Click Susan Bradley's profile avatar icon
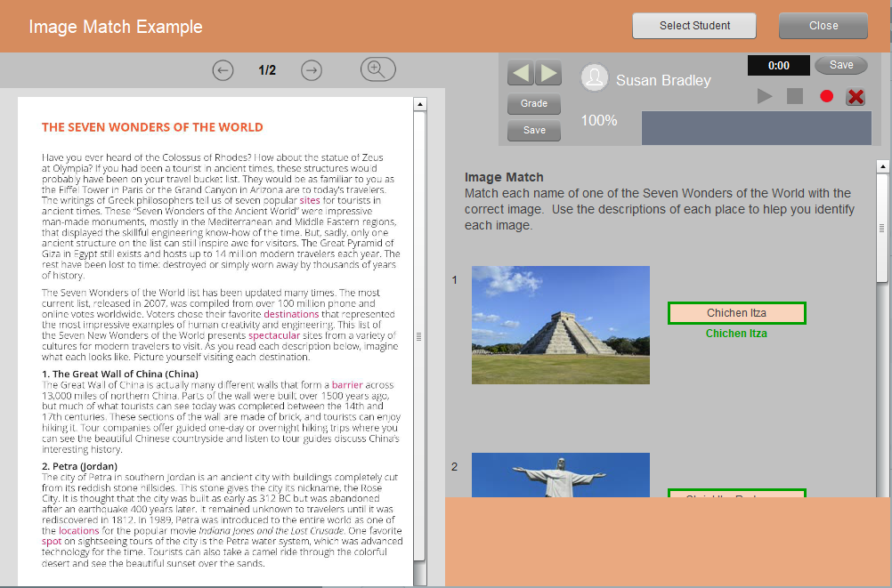The width and height of the screenshot is (892, 588). coord(594,78)
